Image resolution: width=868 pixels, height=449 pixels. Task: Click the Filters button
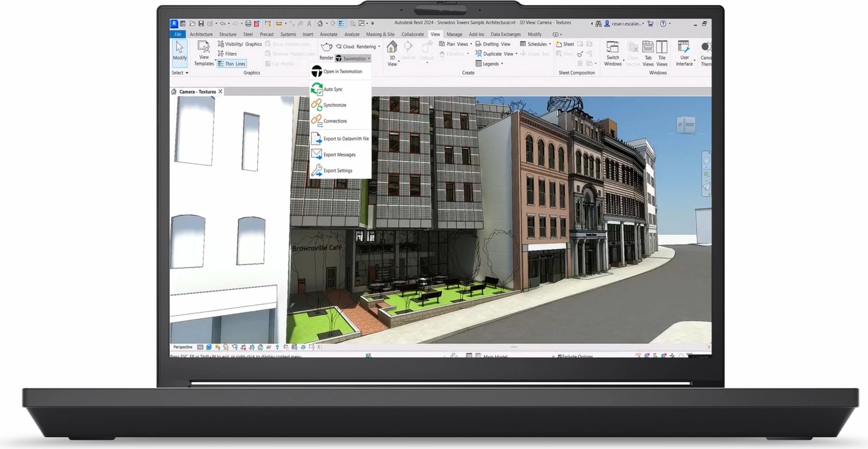point(227,54)
